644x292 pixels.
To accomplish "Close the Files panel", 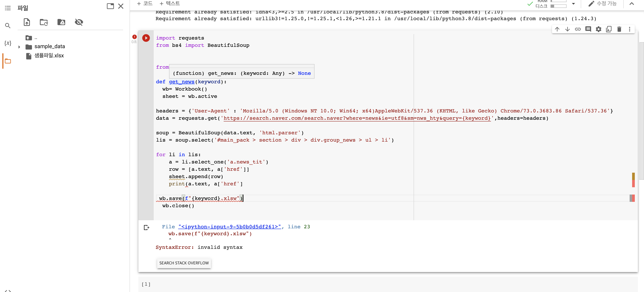I will (121, 6).
